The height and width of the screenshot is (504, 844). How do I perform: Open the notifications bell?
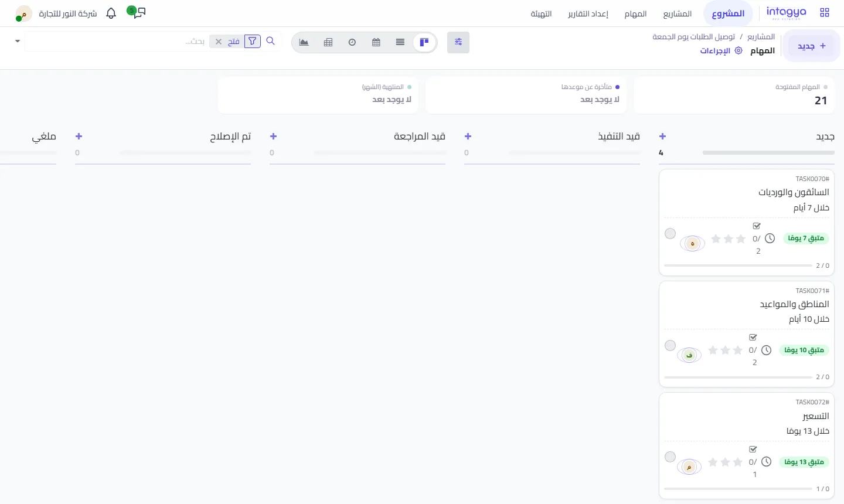pos(111,13)
